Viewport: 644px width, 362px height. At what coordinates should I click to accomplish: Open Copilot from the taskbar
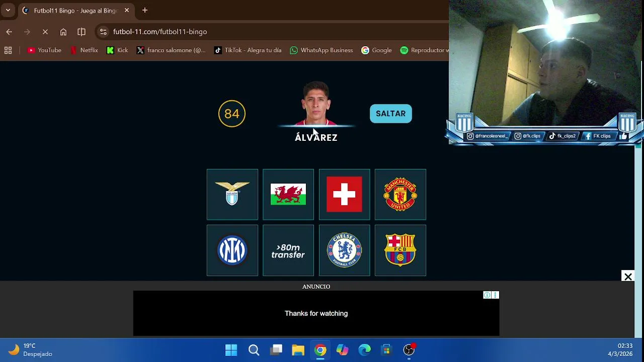(x=343, y=350)
